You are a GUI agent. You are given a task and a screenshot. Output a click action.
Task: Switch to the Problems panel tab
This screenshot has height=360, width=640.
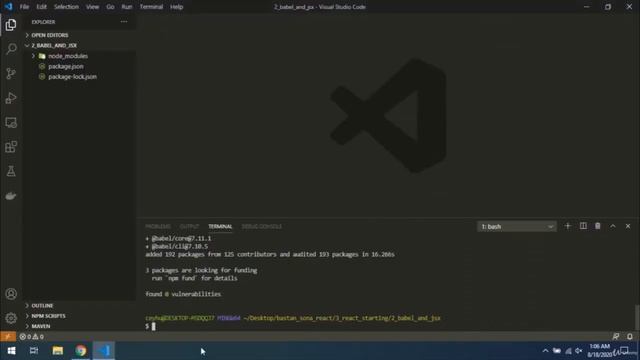coord(158,227)
